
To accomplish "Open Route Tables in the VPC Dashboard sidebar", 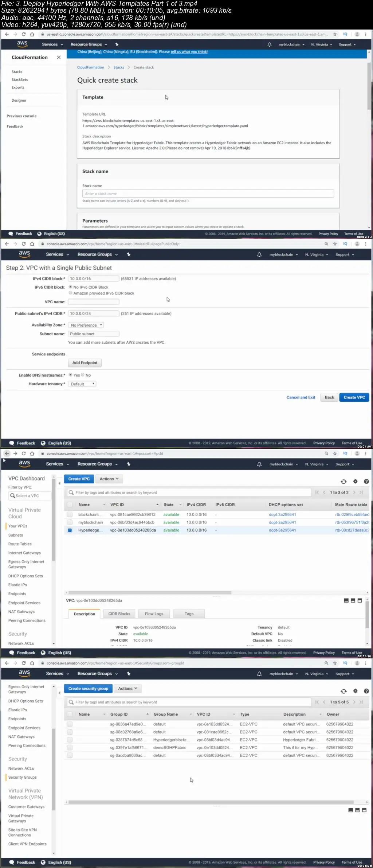I will point(20,544).
